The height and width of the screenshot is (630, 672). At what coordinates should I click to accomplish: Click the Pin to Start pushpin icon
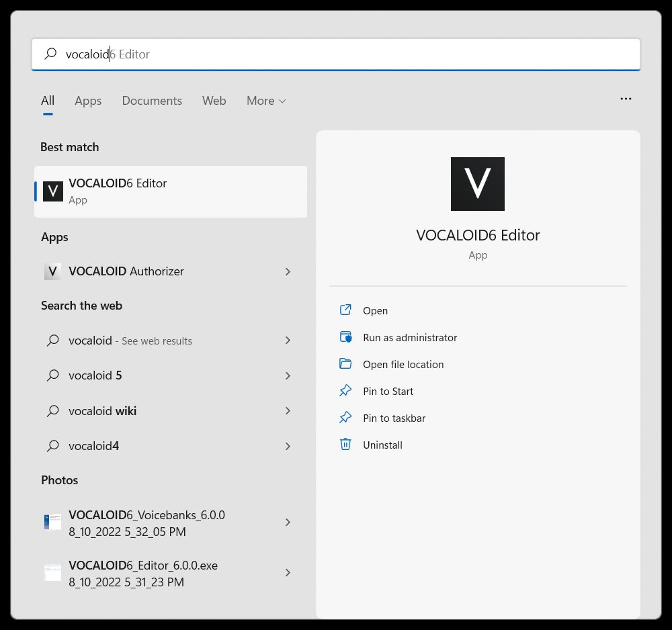click(345, 391)
